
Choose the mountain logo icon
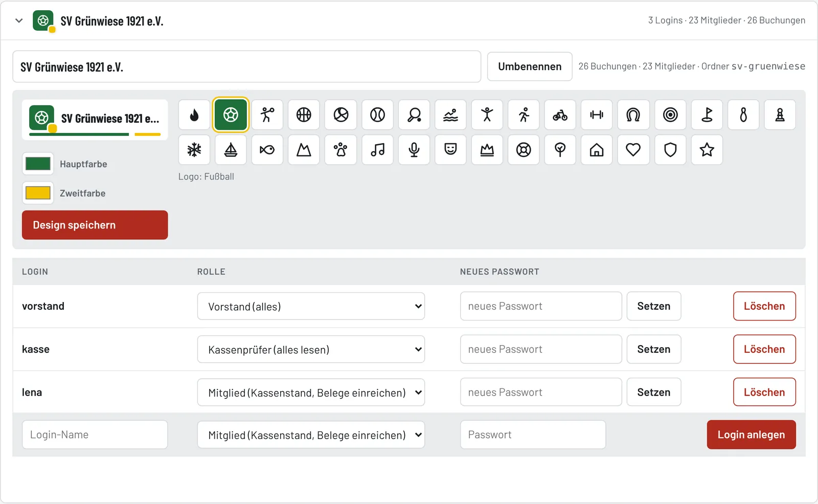(304, 150)
